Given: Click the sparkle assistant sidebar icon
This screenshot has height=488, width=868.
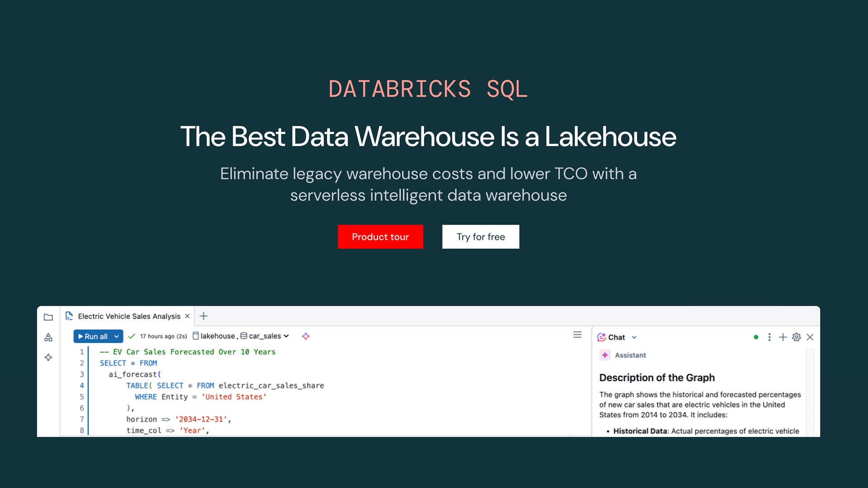Looking at the screenshot, I should 48,357.
